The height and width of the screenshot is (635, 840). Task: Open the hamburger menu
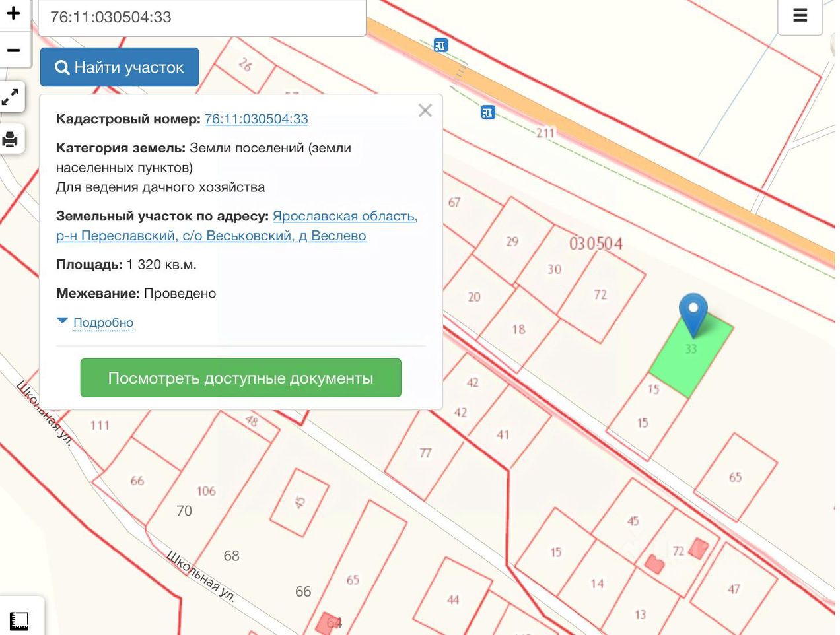(800, 16)
